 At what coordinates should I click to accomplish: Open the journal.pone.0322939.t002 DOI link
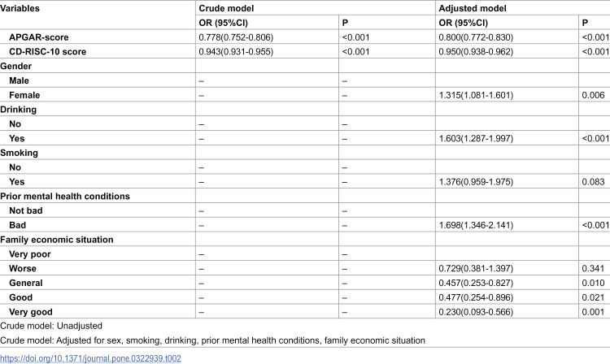coord(90,358)
